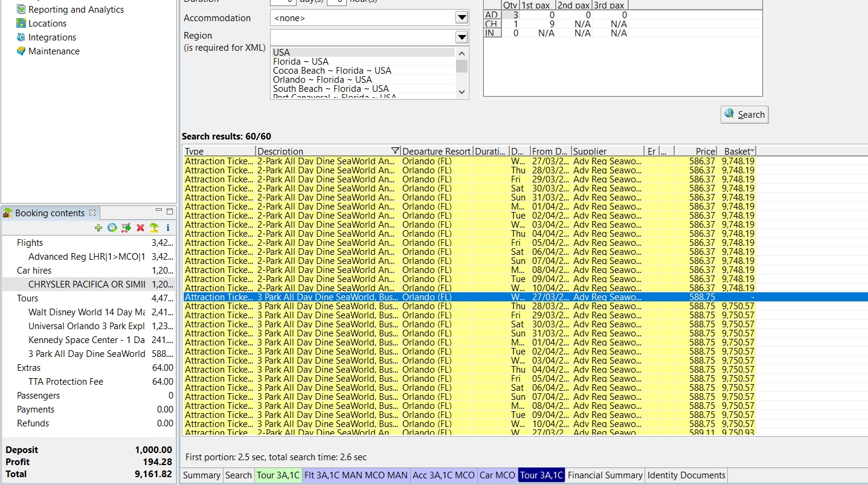Click the clock refresh icon in Booking contents
This screenshot has width=868, height=485.
pos(112,228)
